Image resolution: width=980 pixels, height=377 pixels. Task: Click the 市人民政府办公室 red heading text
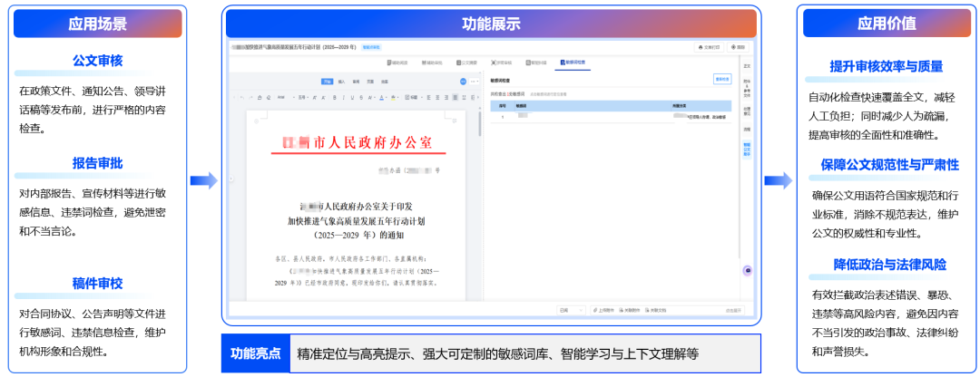[x=372, y=142]
